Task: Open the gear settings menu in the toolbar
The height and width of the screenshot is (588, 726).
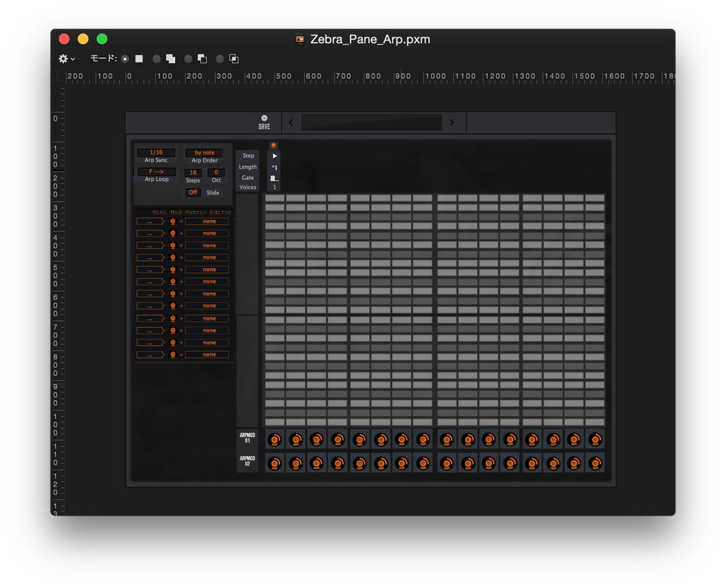Action: click(66, 59)
